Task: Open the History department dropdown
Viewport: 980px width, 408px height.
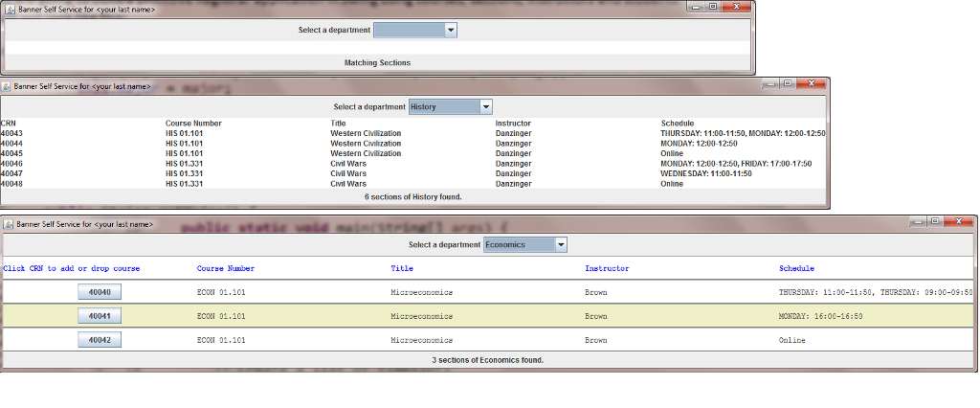Action: (451, 107)
